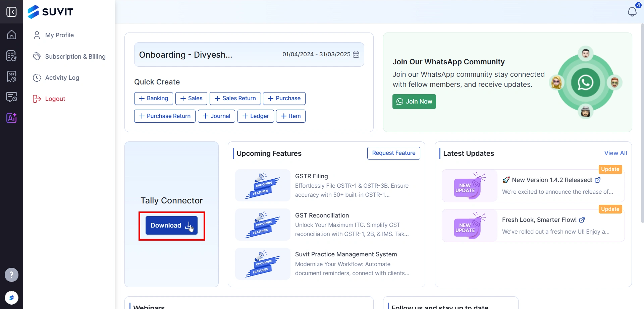Create a new Ledger
The height and width of the screenshot is (309, 644).
tap(256, 116)
